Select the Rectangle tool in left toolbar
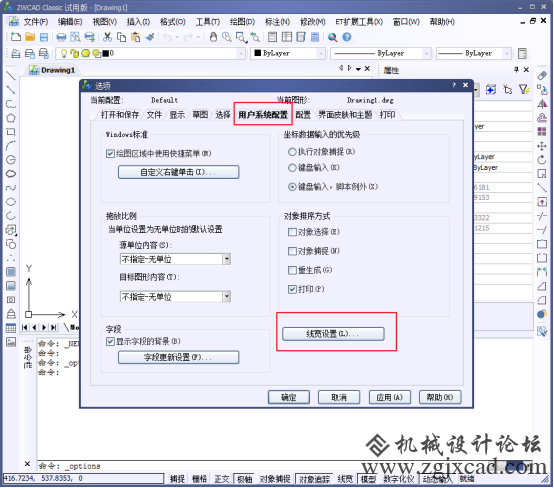This screenshot has width=554, height=488. [11, 132]
